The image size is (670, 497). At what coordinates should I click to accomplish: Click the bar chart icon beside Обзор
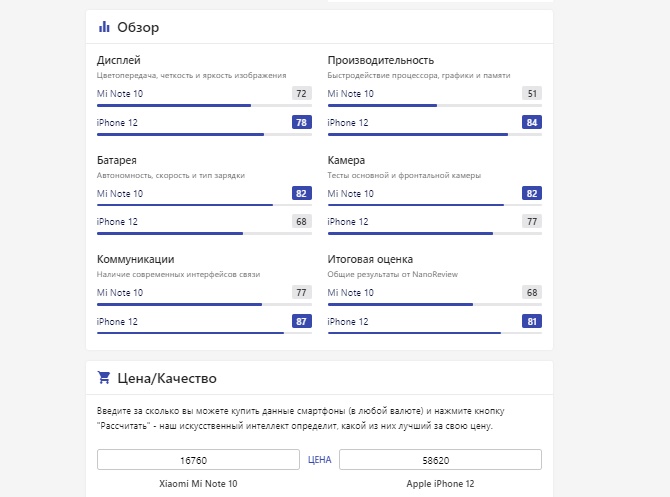[104, 27]
